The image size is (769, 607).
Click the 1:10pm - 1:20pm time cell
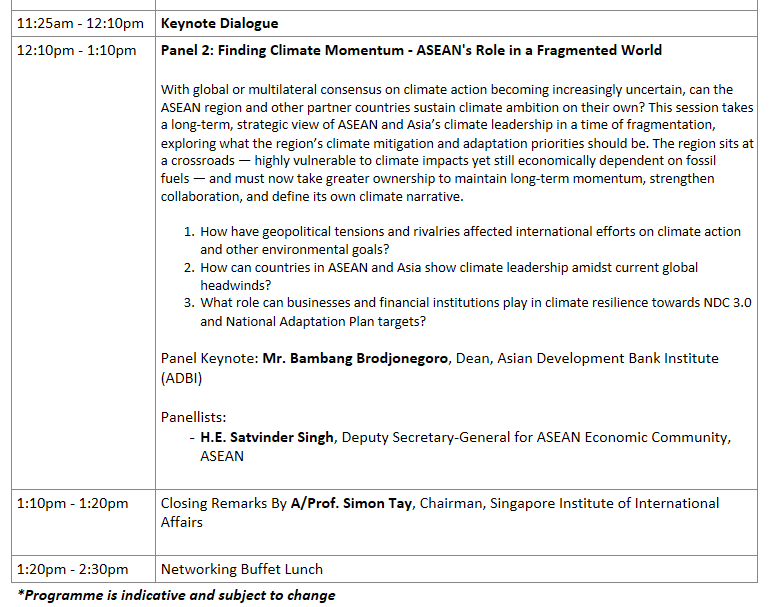pyautogui.click(x=73, y=503)
